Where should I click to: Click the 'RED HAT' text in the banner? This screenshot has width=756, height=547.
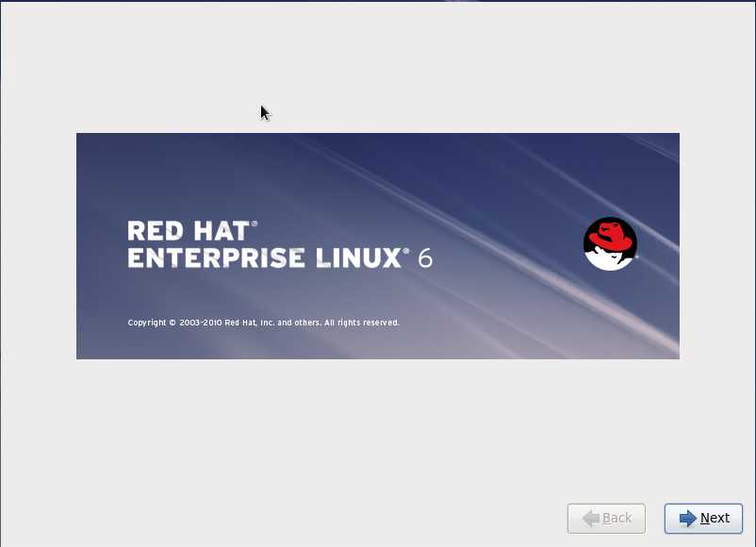coord(189,231)
